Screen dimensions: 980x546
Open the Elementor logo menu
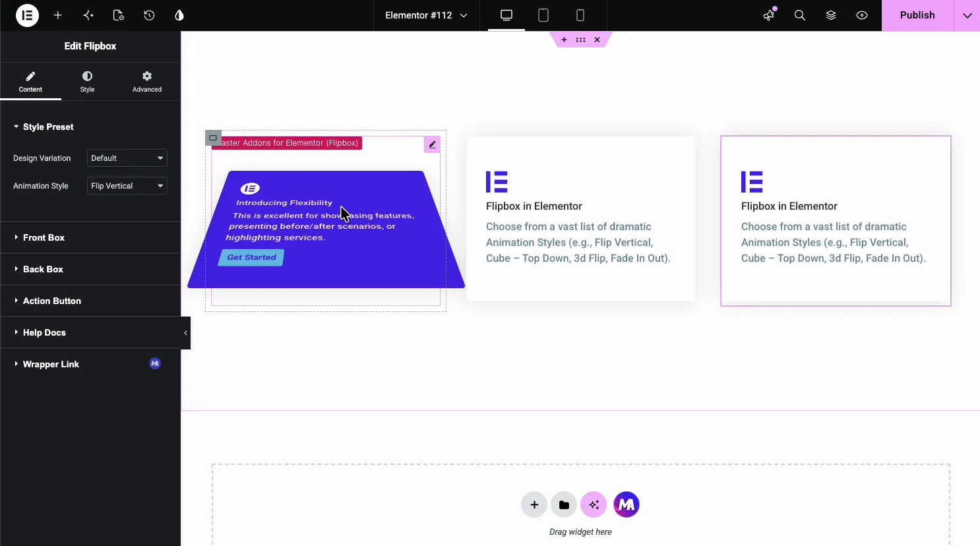pos(27,15)
